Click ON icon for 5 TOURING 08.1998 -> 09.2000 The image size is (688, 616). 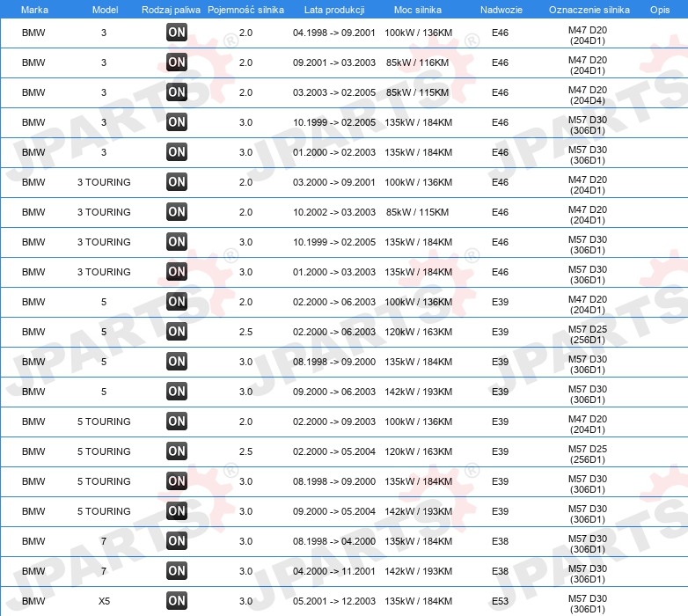[x=177, y=481]
